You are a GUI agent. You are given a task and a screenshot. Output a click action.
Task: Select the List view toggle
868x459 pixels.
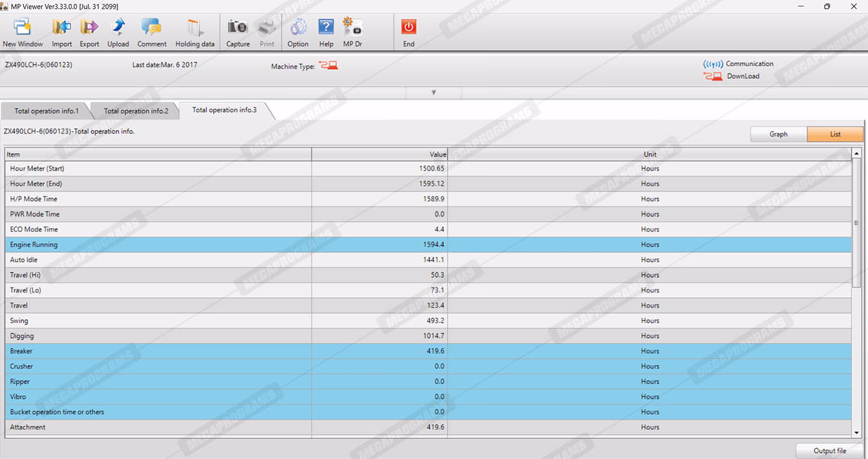tap(835, 134)
